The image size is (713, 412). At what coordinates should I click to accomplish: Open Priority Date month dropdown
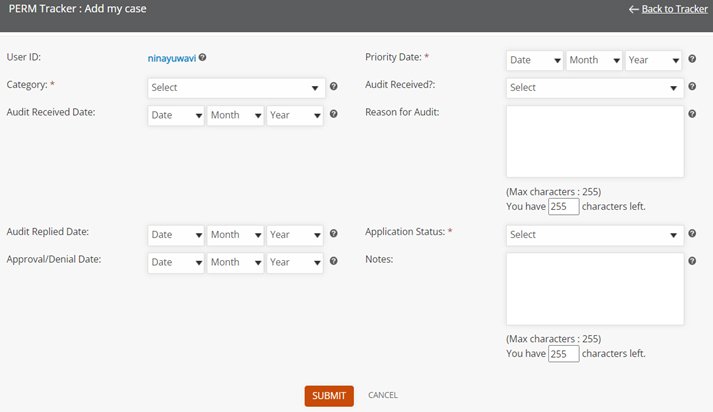[594, 60]
